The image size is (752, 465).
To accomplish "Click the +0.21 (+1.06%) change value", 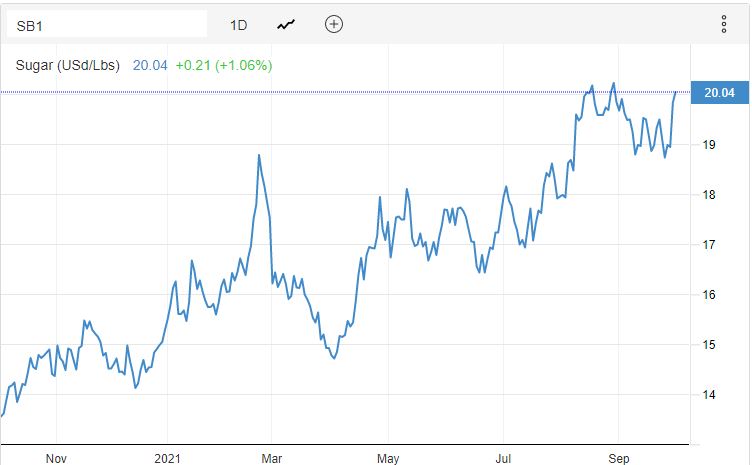I will [x=224, y=65].
